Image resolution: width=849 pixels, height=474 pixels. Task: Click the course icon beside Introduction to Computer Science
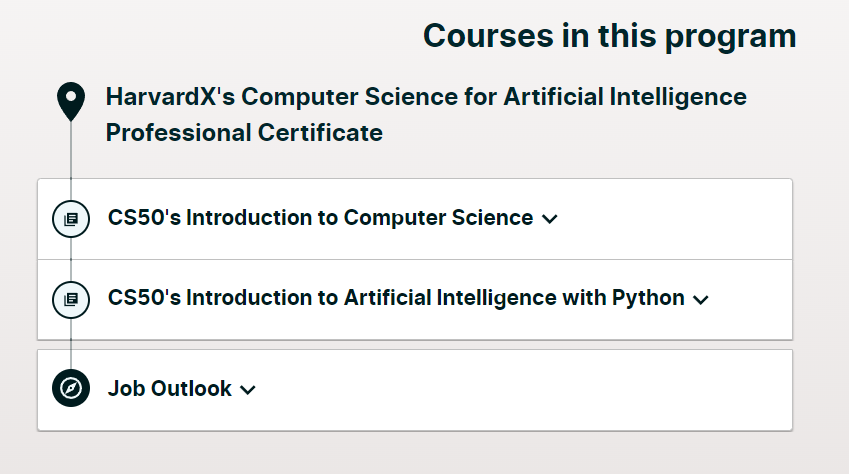(71, 218)
